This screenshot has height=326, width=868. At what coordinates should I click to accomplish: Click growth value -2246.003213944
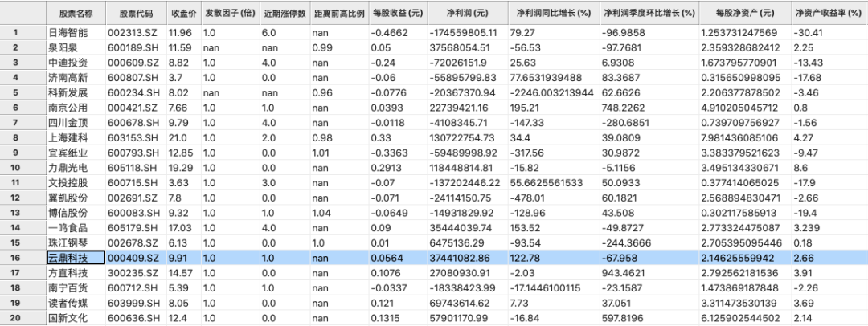[552, 92]
